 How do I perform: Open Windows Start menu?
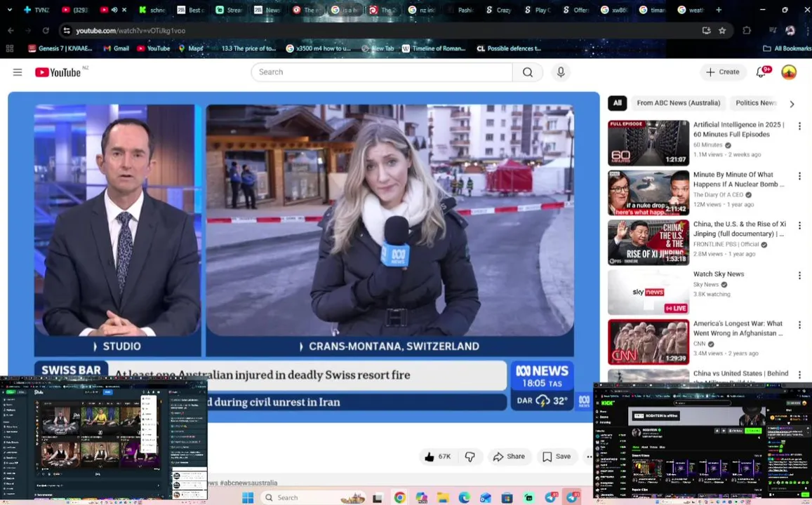click(248, 497)
